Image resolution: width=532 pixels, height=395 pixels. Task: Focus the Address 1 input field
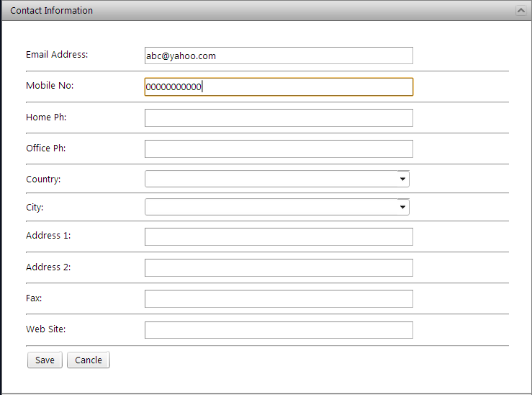point(279,237)
